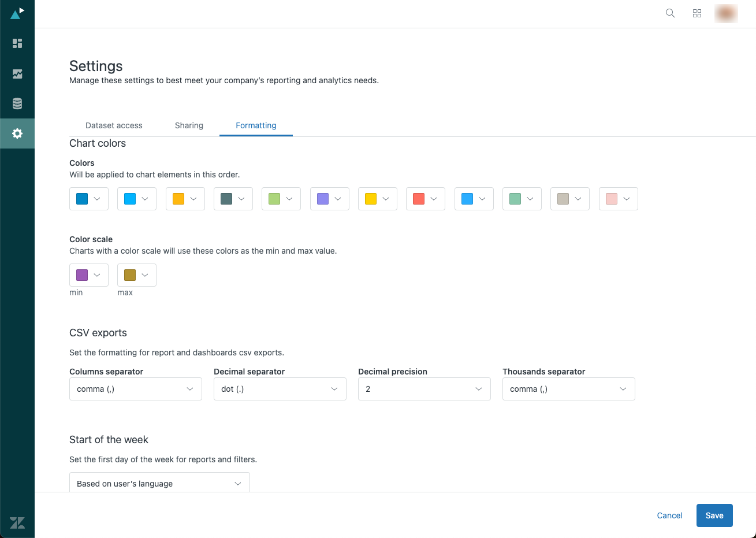
Task: Open the max color scale gold dropdown
Action: coord(137,275)
